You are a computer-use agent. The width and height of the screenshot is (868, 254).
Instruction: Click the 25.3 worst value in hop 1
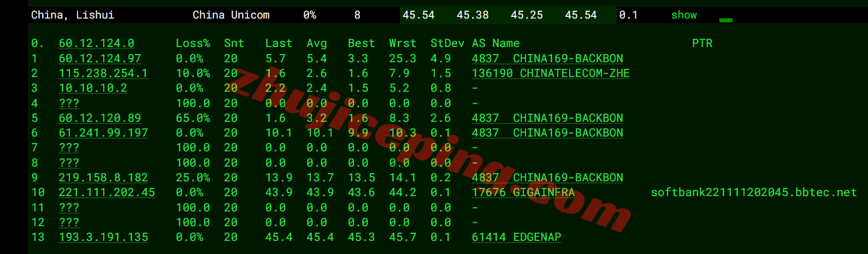pos(403,58)
